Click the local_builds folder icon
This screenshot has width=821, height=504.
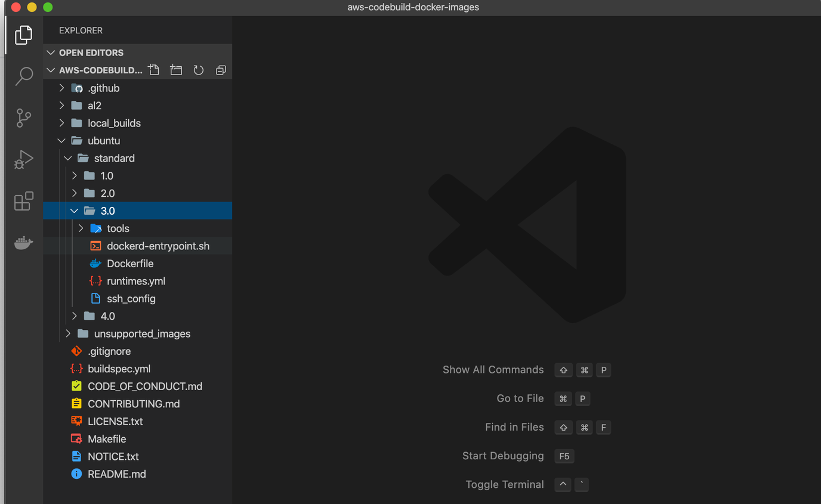click(x=77, y=123)
